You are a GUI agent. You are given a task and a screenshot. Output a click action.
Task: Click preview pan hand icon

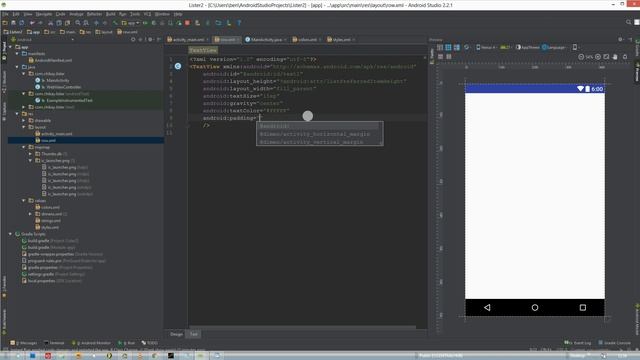click(616, 57)
